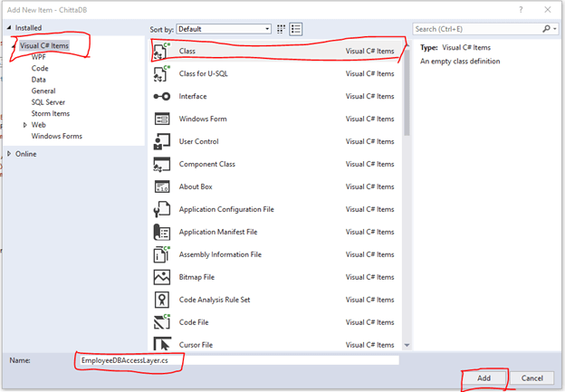The height and width of the screenshot is (392, 565).
Task: Click the template list scrollbar thumb
Action: point(407,92)
